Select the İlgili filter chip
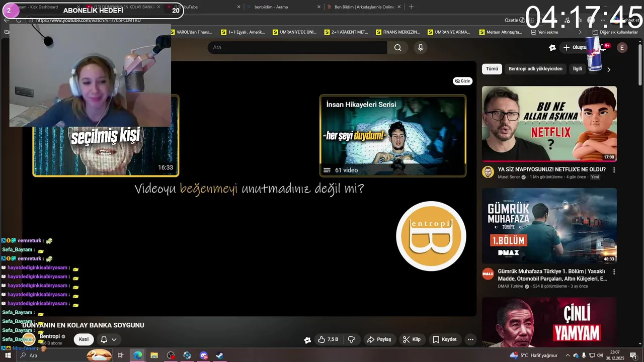 (578, 69)
